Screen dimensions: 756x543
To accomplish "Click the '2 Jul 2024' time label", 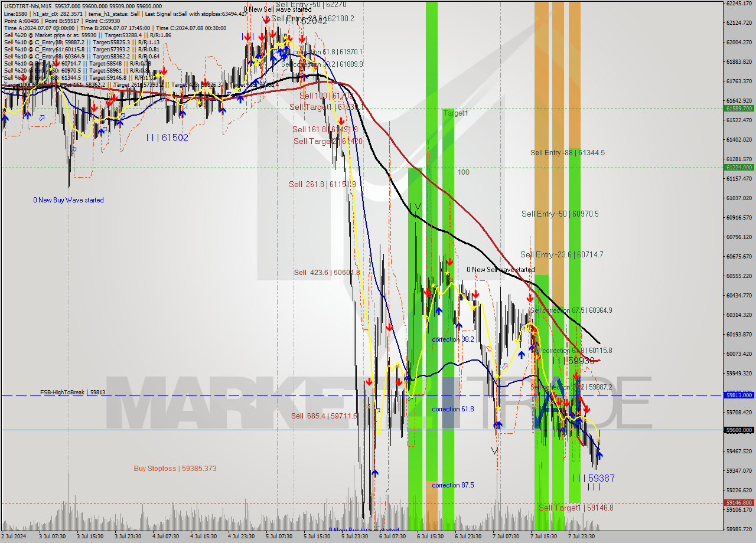I will coord(14,537).
